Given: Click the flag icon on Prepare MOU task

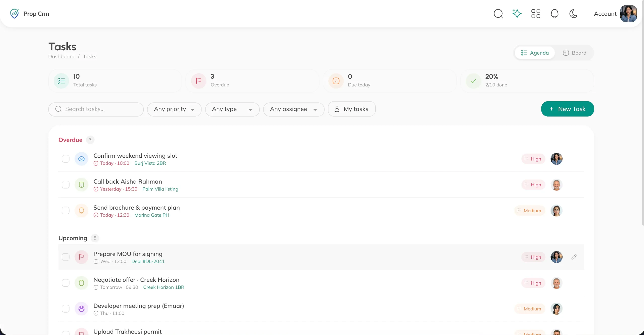Looking at the screenshot, I should coord(81,257).
